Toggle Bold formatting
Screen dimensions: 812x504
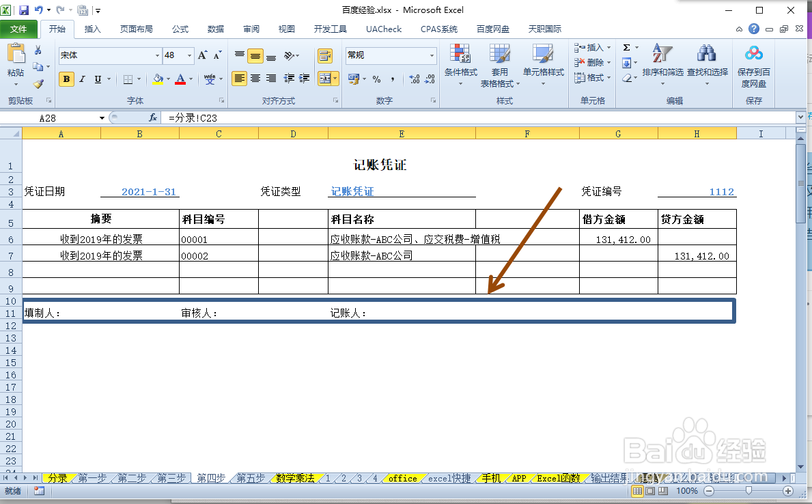pyautogui.click(x=66, y=79)
